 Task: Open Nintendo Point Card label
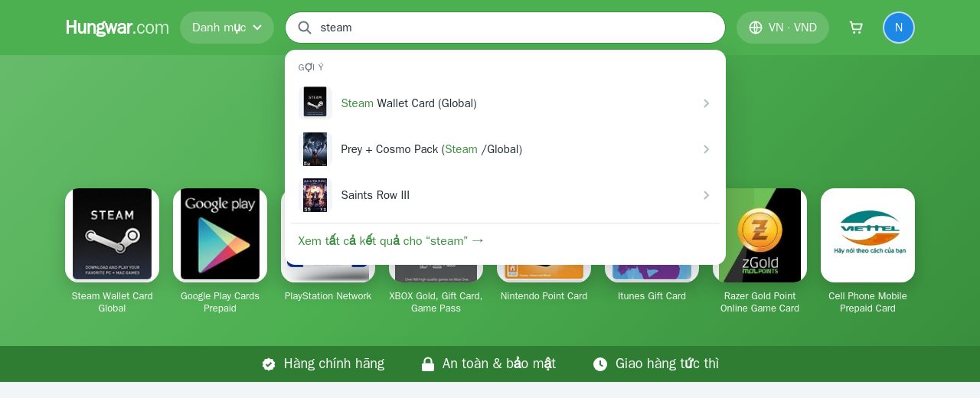point(544,296)
